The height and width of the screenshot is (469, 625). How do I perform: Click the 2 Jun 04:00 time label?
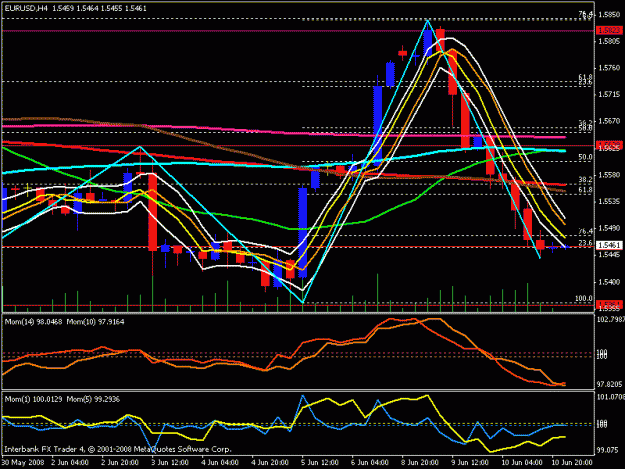point(70,463)
